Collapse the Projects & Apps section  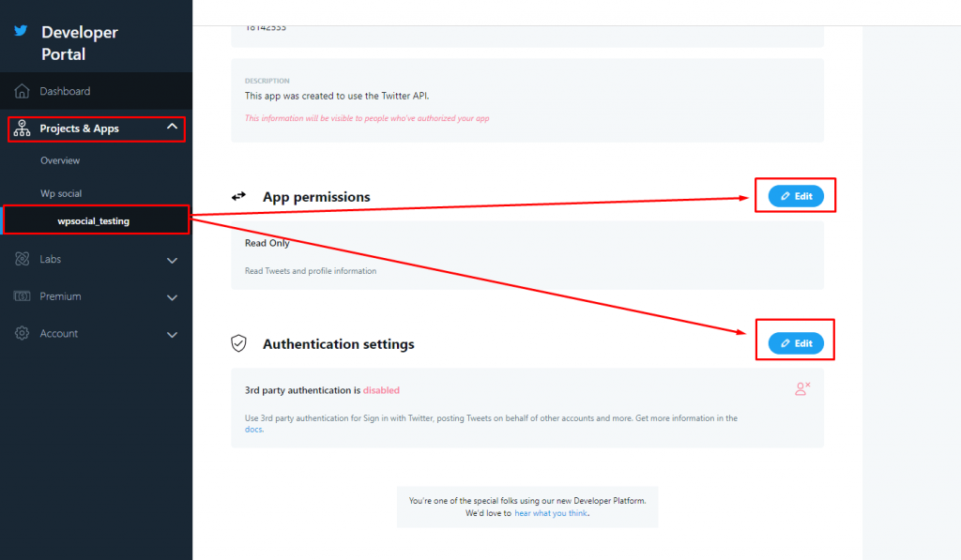(173, 127)
